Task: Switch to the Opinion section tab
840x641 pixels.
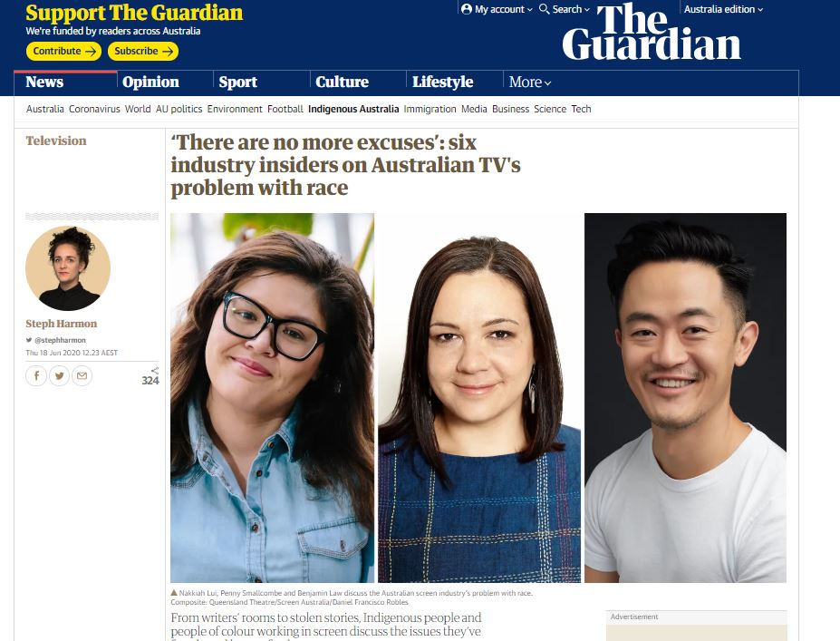Action: (150, 82)
